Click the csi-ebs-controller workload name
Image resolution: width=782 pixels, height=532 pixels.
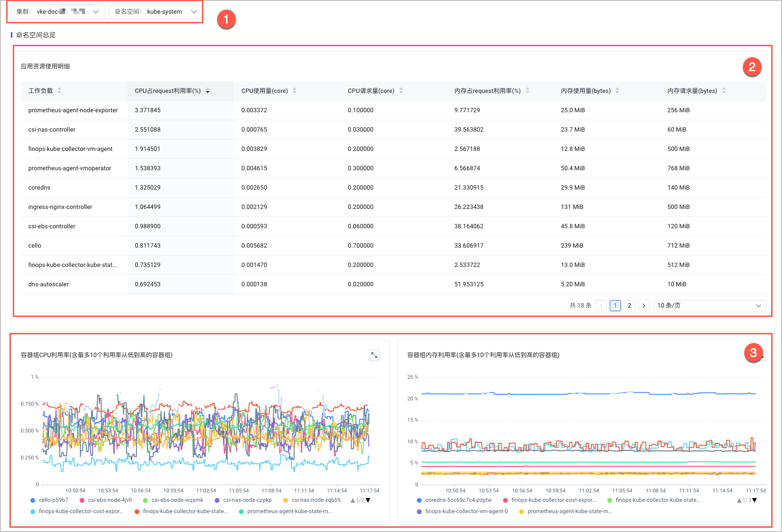pyautogui.click(x=52, y=226)
